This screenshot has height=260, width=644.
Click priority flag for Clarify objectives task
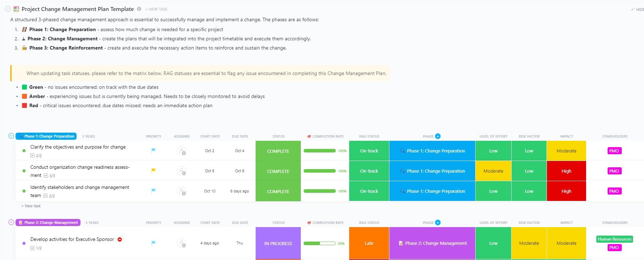point(154,151)
